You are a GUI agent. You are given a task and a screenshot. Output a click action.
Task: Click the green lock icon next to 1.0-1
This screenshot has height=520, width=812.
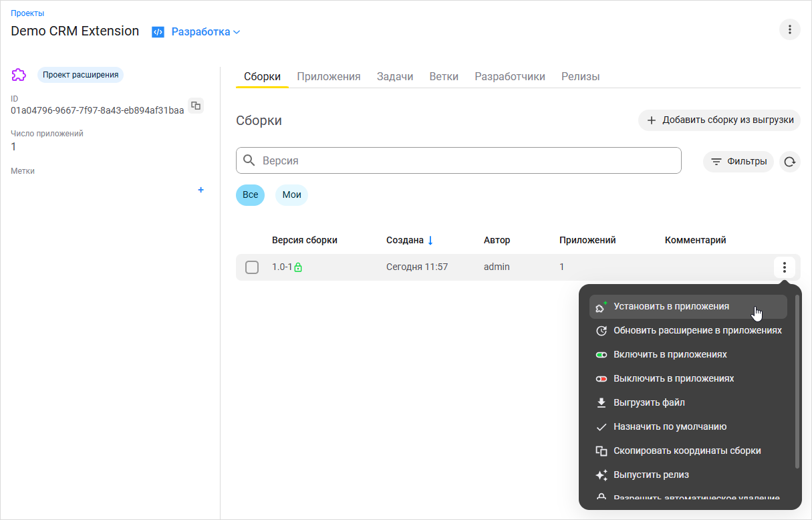[x=298, y=267]
